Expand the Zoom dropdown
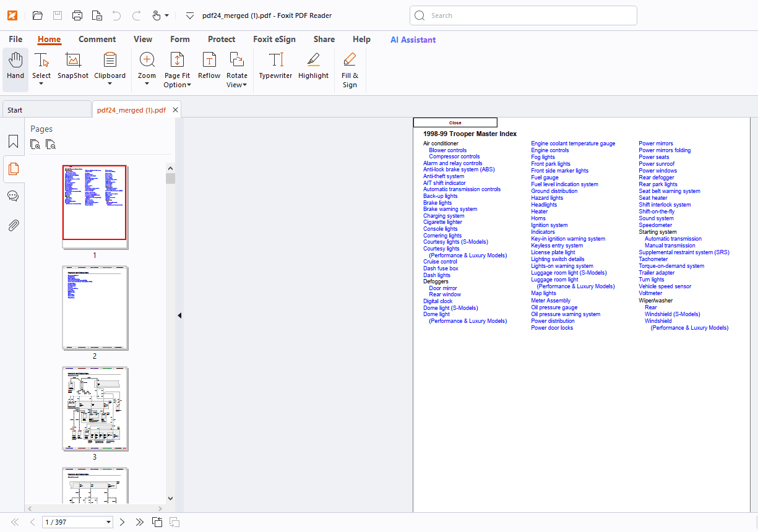This screenshot has height=532, width=758. [147, 84]
